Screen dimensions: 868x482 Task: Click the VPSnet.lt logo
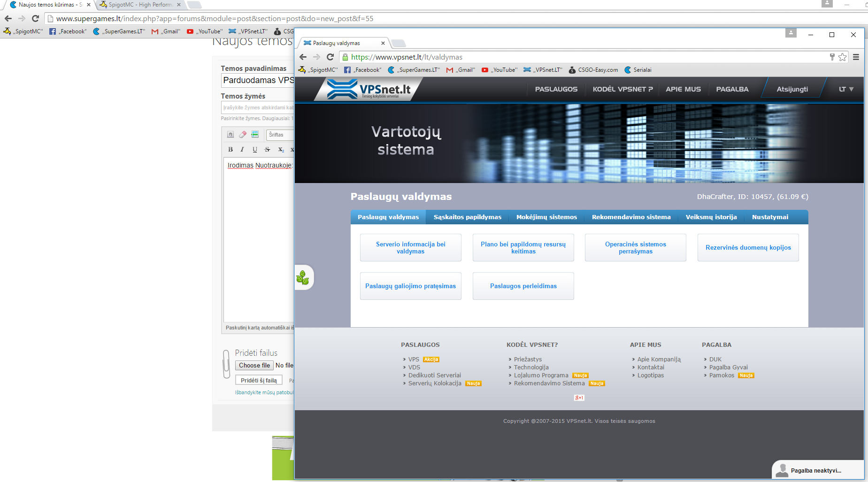tap(369, 89)
